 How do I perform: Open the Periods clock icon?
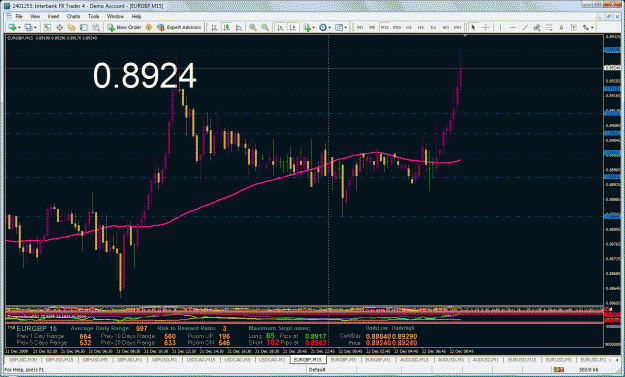point(322,27)
